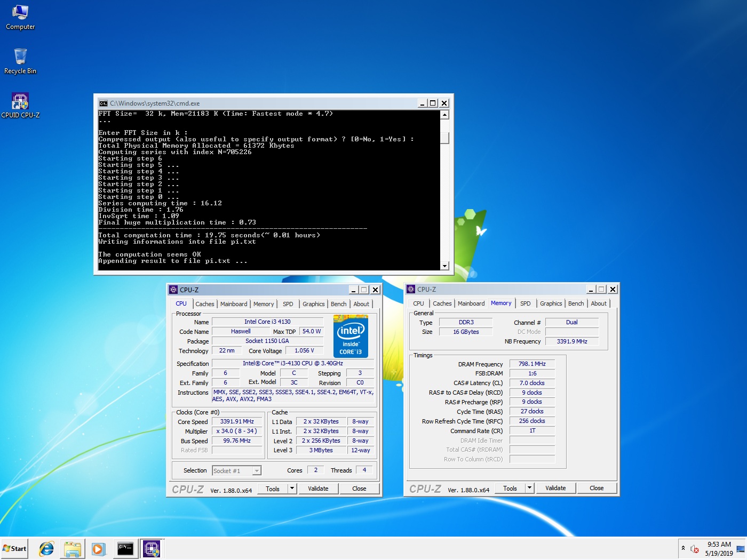
Task: Minimize the right CPU-Z window
Action: 591,289
